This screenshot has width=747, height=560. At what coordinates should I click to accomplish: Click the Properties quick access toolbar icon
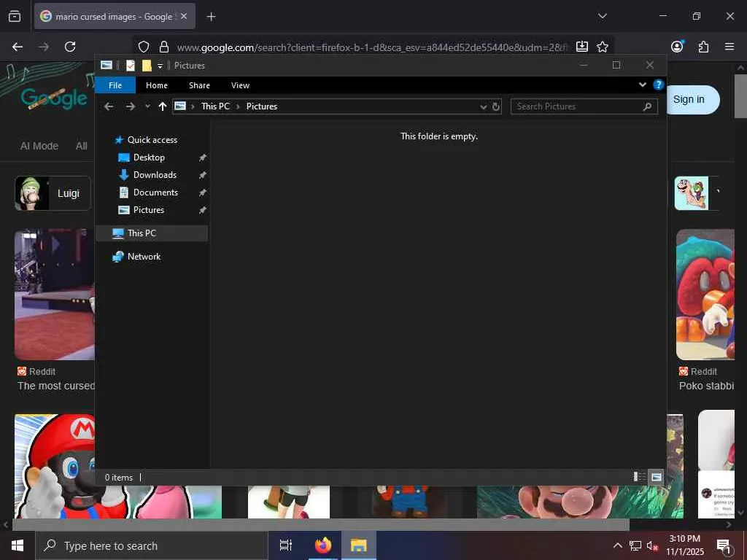131,65
